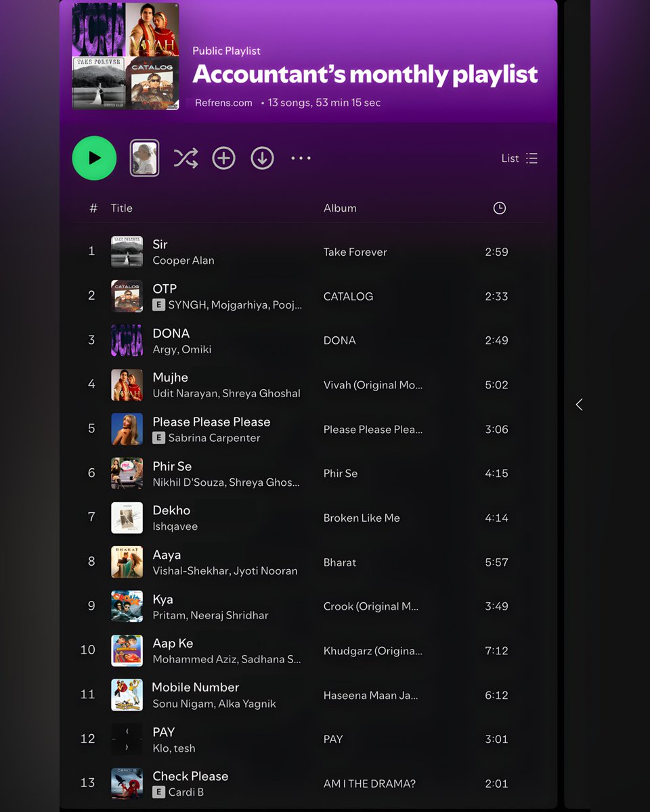650x812 pixels.
Task: Click the 7:12 duration of Aap Ke
Action: click(496, 651)
